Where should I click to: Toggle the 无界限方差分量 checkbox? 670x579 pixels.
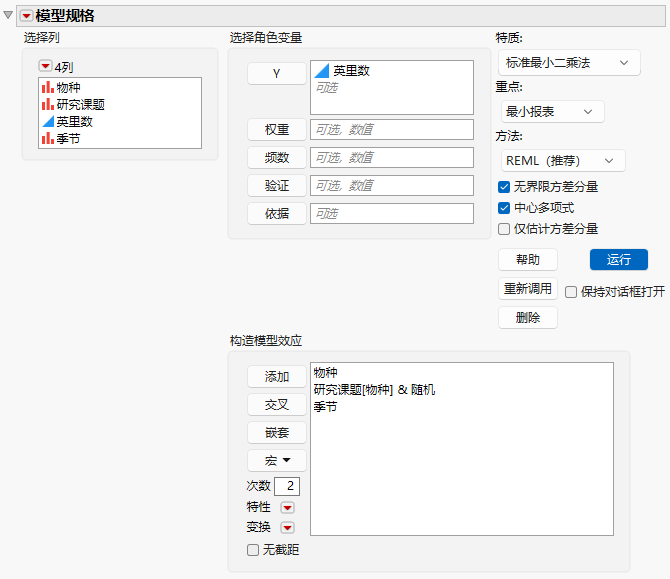pos(504,187)
